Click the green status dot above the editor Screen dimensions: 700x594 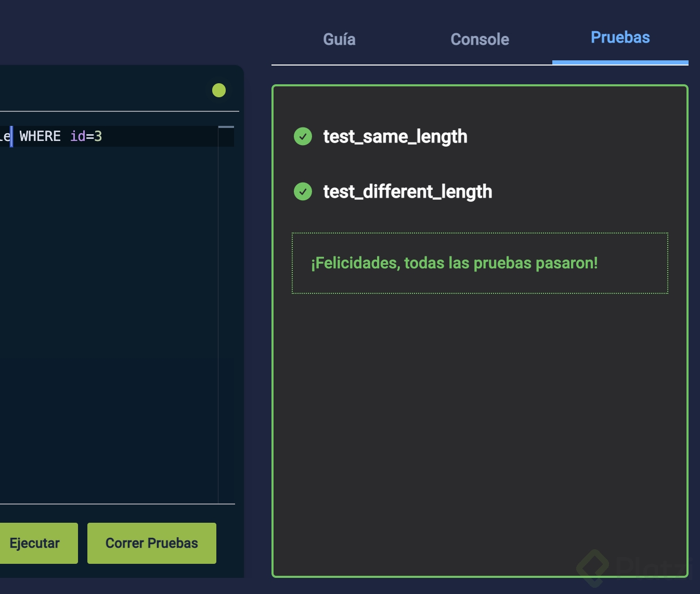point(218,90)
